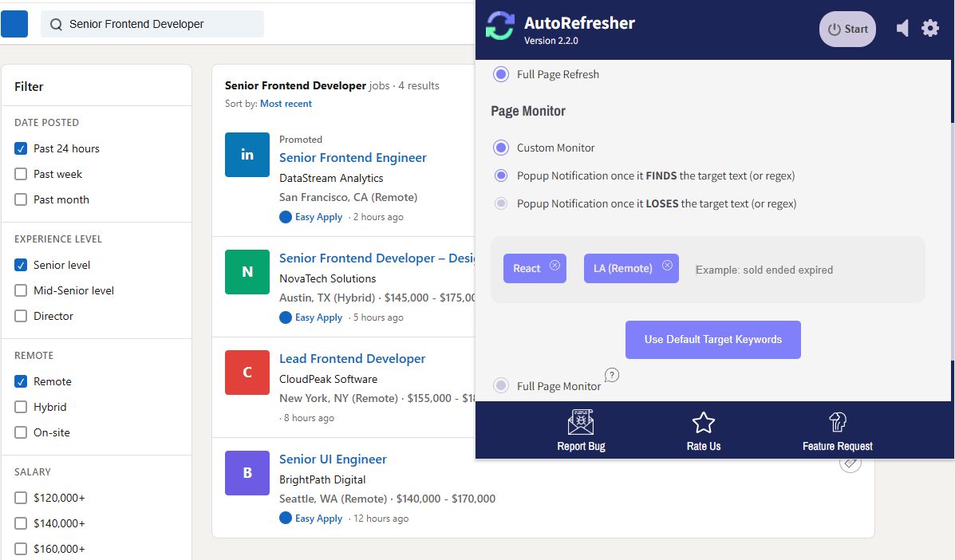The height and width of the screenshot is (560, 955).
Task: Click NovaTech Solutions company name
Action: point(328,278)
